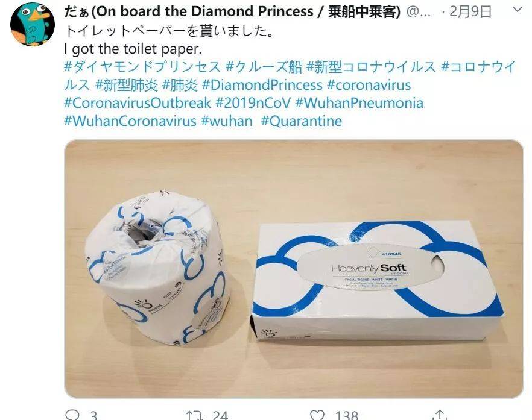Open the #WuhanPneumonia hashtag
532x420 pixels.
point(359,102)
